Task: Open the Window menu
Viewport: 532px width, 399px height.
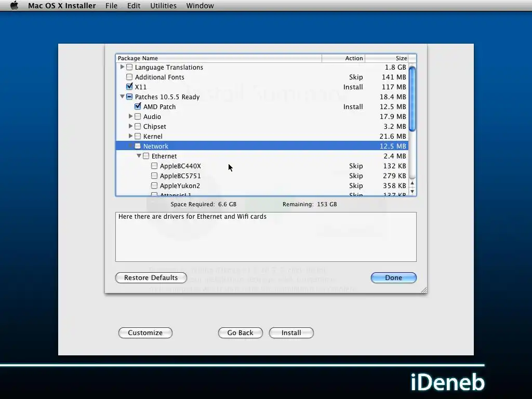Action: click(200, 6)
